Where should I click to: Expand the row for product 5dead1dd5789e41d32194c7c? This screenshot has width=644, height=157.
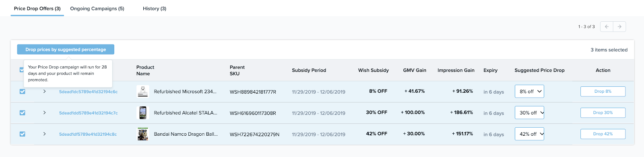point(44,113)
